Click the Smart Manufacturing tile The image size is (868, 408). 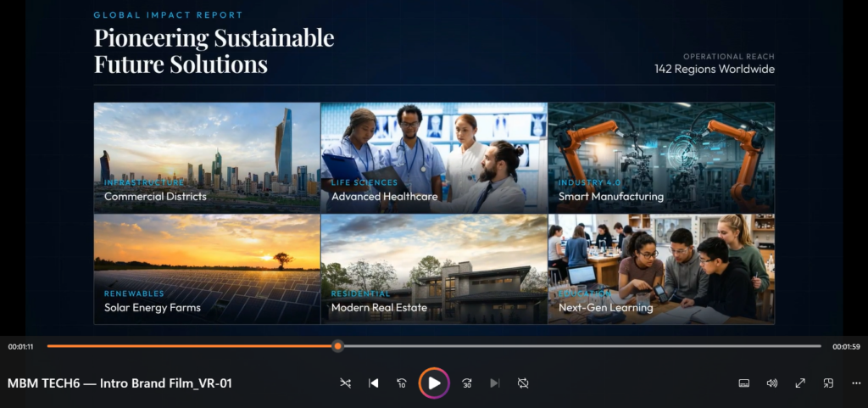point(661,158)
